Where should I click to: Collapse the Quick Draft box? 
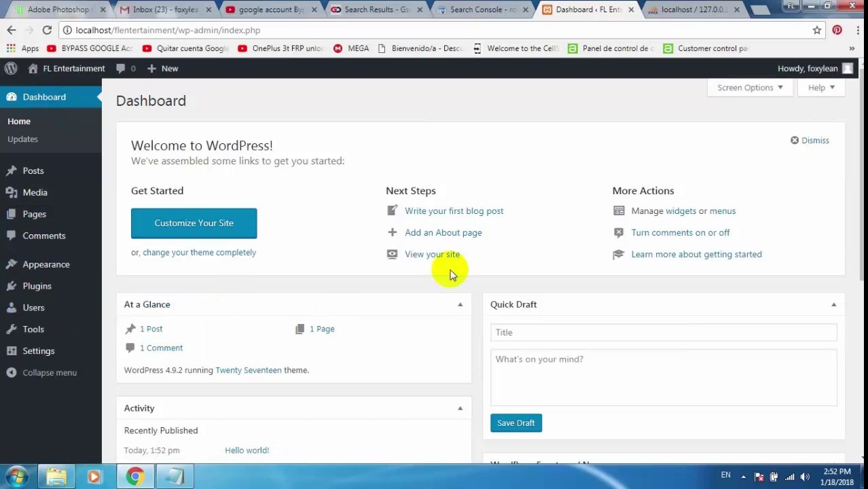tap(833, 305)
